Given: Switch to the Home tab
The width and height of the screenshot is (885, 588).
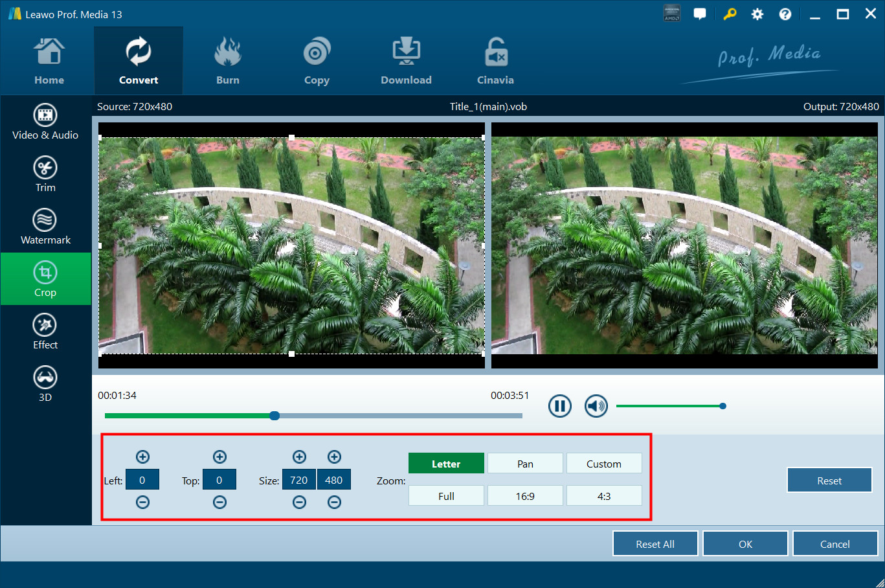Looking at the screenshot, I should pyautogui.click(x=49, y=62).
